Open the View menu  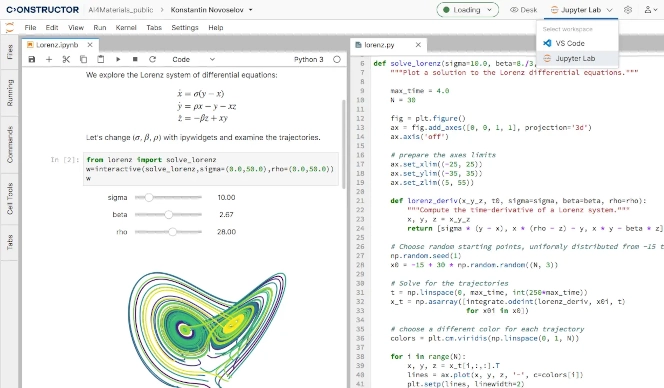pos(76,28)
